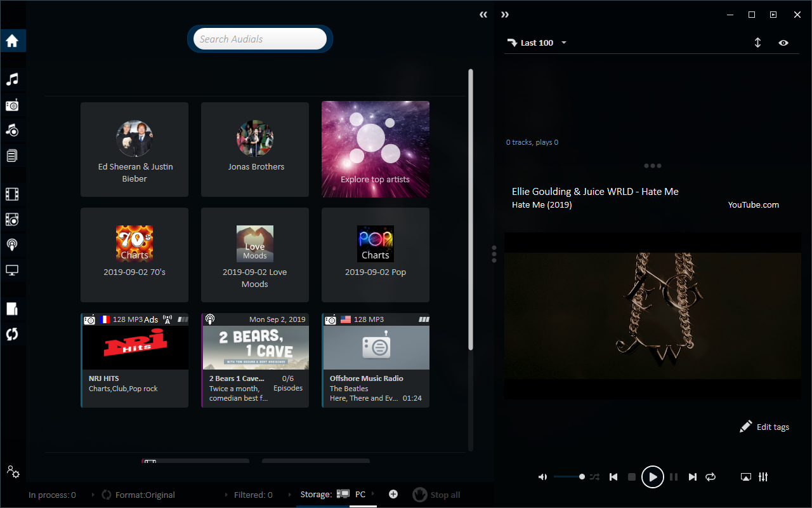Click the radio icon on NRJ HITS card
The image size is (812, 508).
tap(89, 319)
